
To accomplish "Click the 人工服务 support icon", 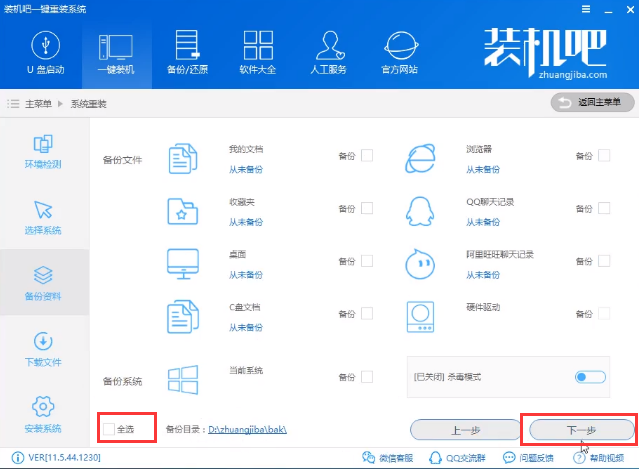I will pyautogui.click(x=330, y=52).
